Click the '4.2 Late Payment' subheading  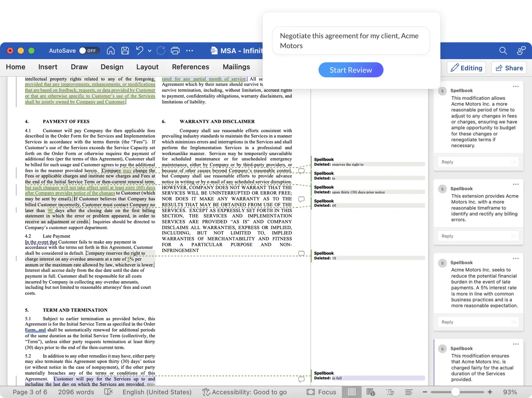[x=47, y=236]
